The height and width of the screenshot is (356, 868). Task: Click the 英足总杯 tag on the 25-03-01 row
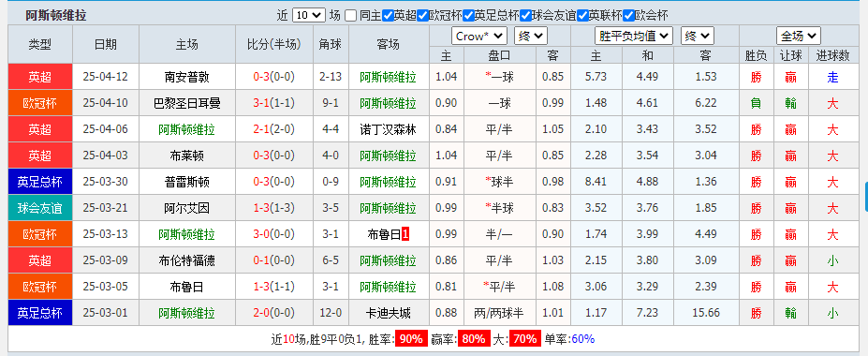(40, 313)
